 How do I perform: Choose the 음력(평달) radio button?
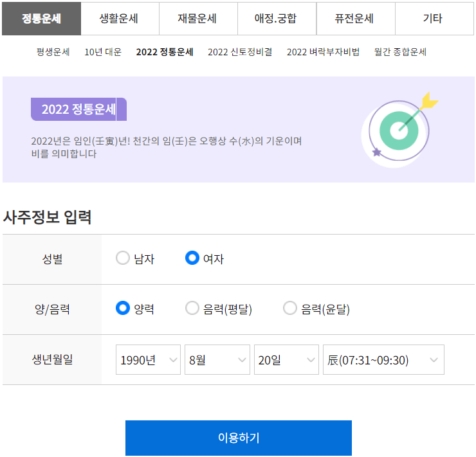[192, 308]
